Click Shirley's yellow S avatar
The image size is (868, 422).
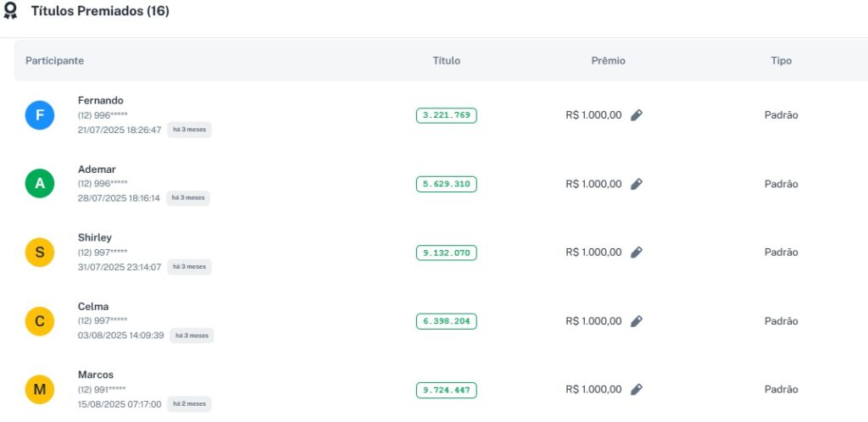pyautogui.click(x=40, y=253)
